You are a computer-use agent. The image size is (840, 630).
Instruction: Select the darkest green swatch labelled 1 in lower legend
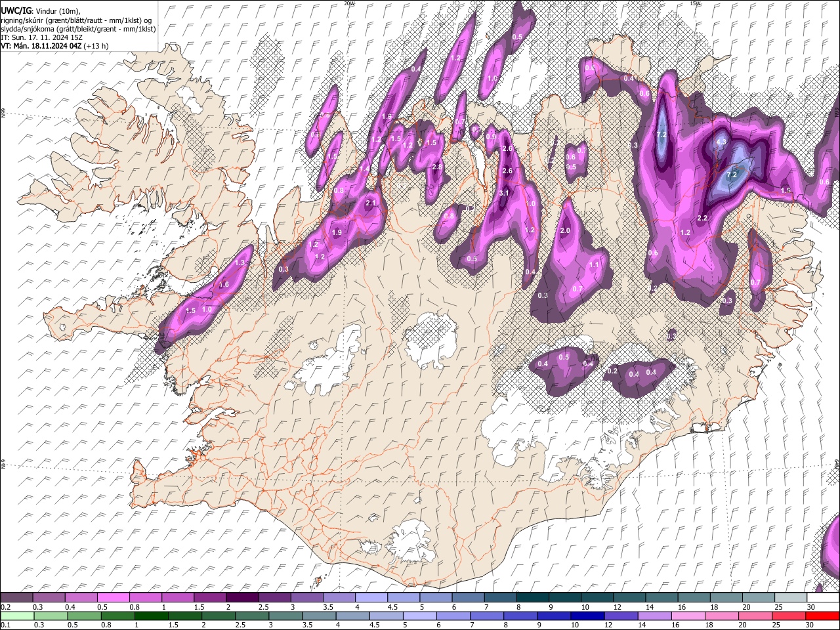(x=152, y=616)
